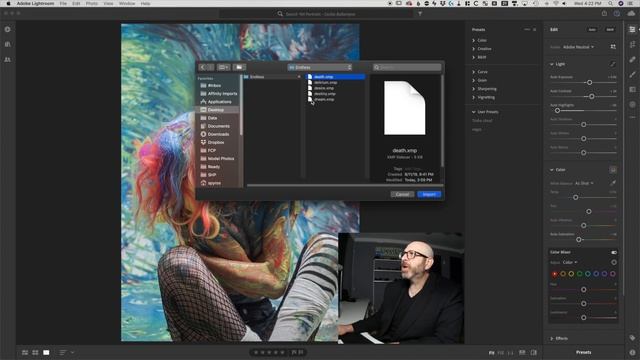The height and width of the screenshot is (360, 640).
Task: Open the Window menu
Action: point(127,3)
